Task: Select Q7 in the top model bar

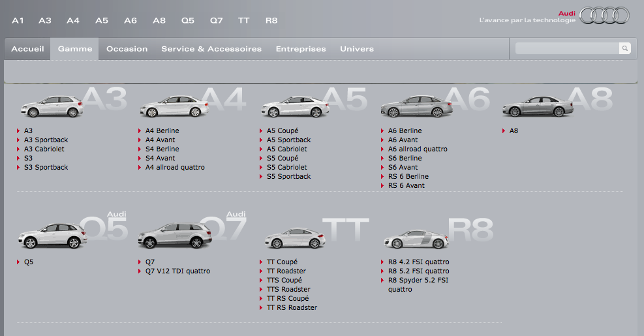Action: (217, 20)
